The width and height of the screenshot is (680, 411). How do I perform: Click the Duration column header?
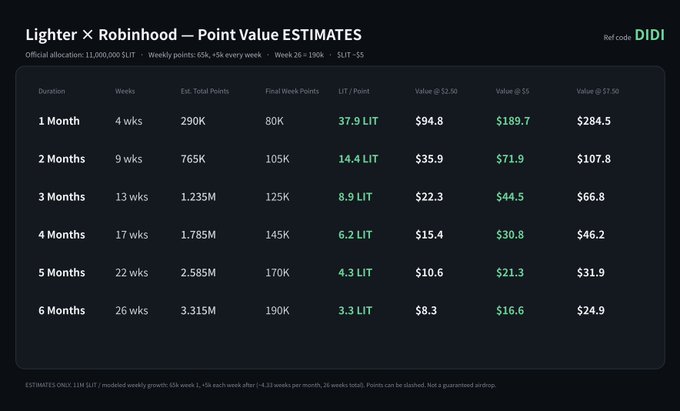tap(52, 91)
